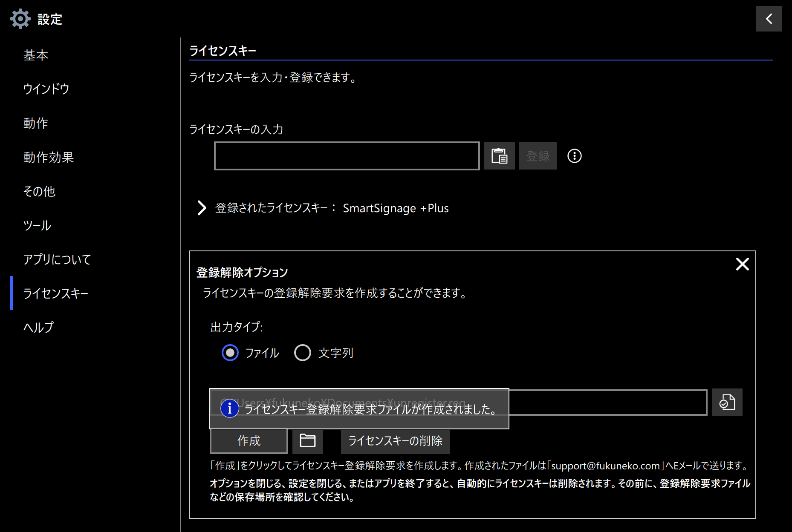Image resolution: width=792 pixels, height=532 pixels.
Task: Click the settings gear icon
Action: click(20, 19)
